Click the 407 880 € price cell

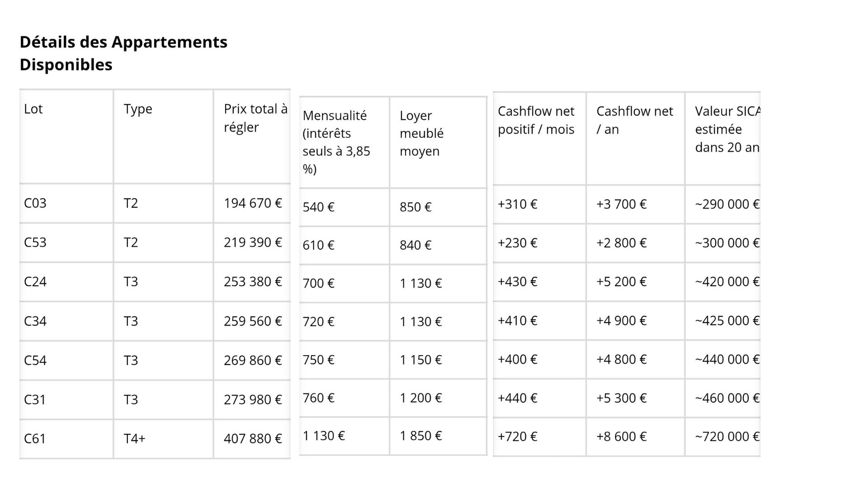click(x=253, y=439)
